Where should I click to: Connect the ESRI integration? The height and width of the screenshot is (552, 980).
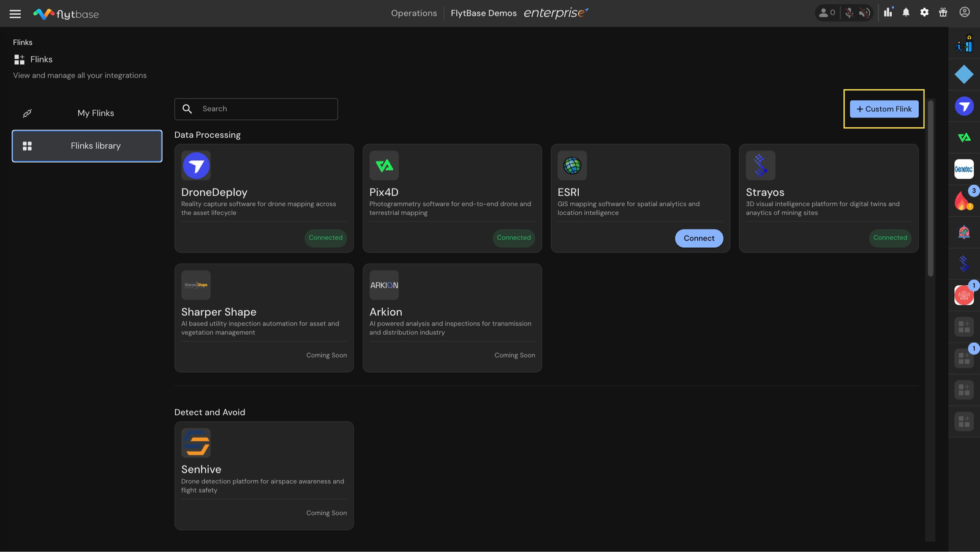click(699, 238)
